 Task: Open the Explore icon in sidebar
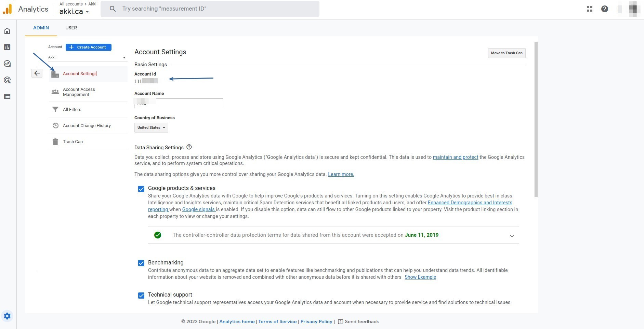pos(7,64)
